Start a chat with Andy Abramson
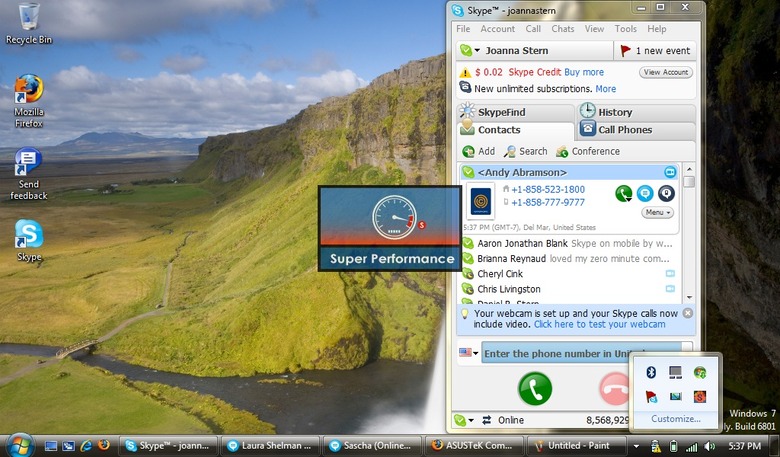Image resolution: width=780 pixels, height=457 pixels. coord(645,193)
